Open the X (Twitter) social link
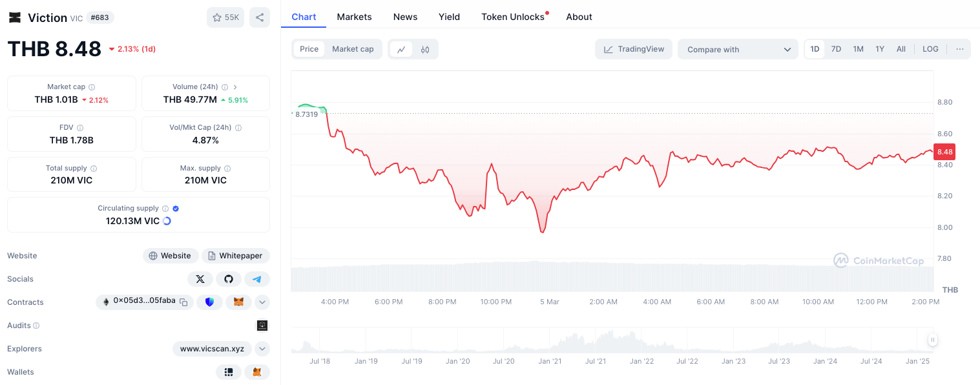This screenshot has width=980, height=385. [x=200, y=279]
